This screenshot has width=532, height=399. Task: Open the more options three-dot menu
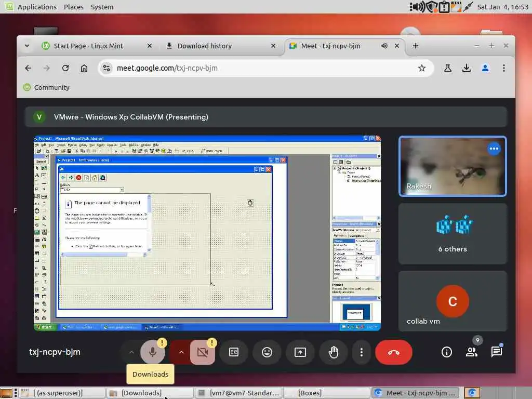(x=362, y=352)
